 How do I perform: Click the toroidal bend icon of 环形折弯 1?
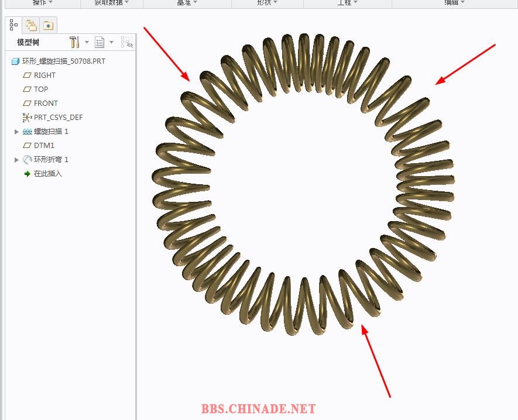pos(27,160)
